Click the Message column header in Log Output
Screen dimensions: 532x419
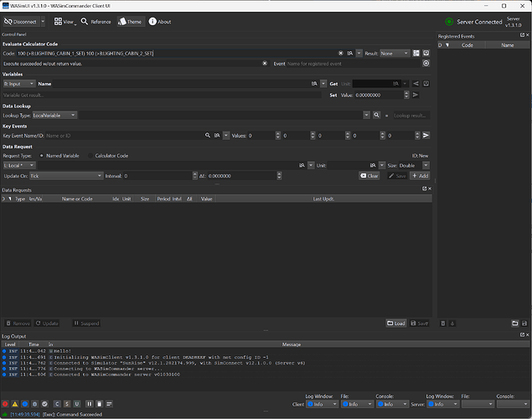tap(291, 344)
